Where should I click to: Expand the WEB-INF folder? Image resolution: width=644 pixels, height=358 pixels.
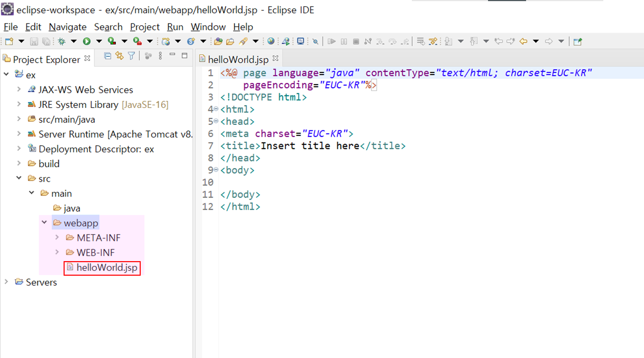coord(57,252)
